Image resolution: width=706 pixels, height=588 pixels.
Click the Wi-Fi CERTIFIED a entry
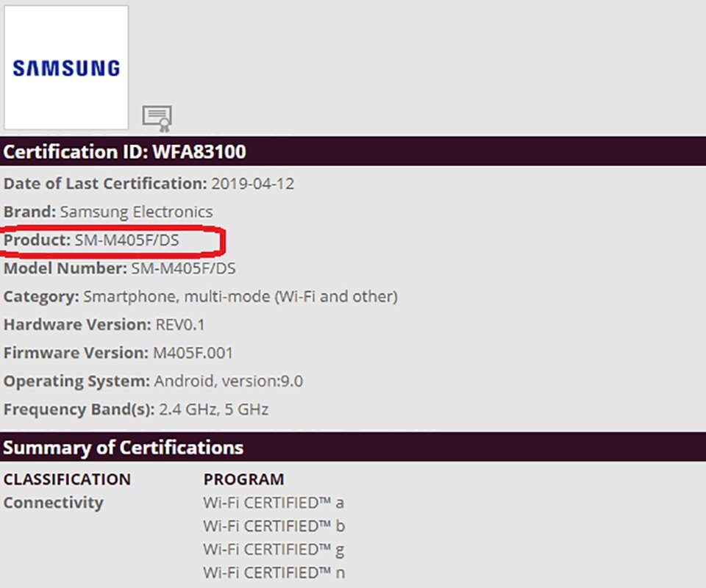pos(274,503)
